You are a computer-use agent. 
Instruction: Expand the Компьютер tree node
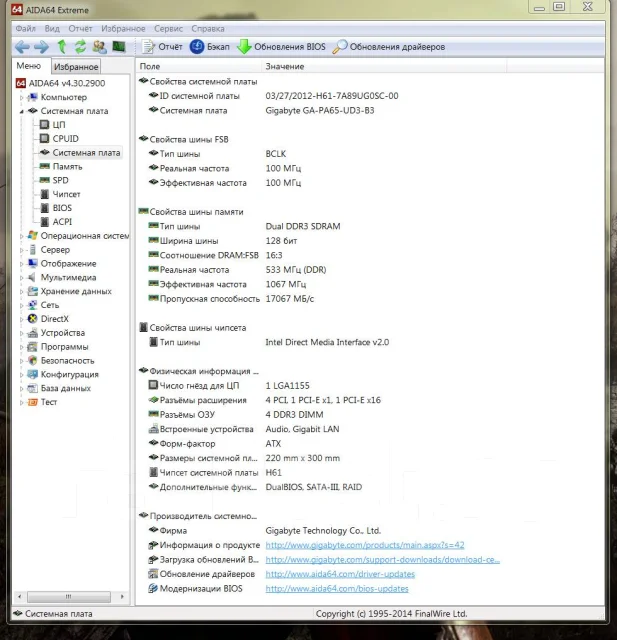[x=22, y=98]
